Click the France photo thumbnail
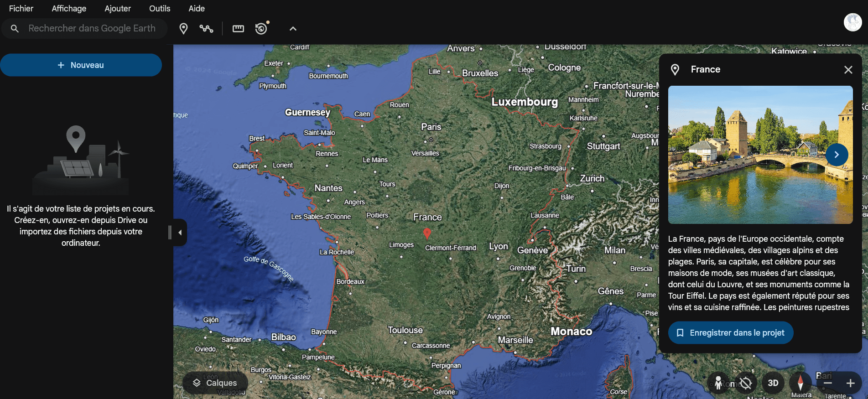868x399 pixels. 760,155
